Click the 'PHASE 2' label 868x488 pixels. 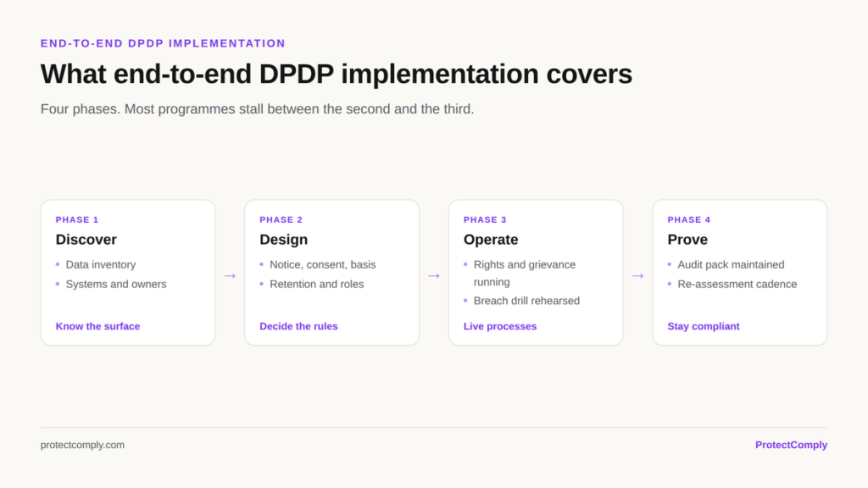[x=281, y=219]
